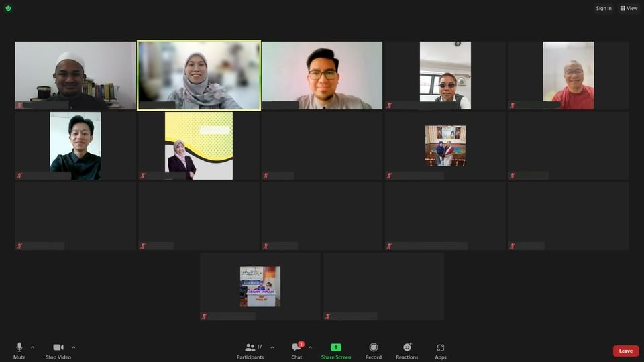Open the View layout menu
Image resolution: width=644 pixels, height=362 pixels.
pyautogui.click(x=629, y=8)
